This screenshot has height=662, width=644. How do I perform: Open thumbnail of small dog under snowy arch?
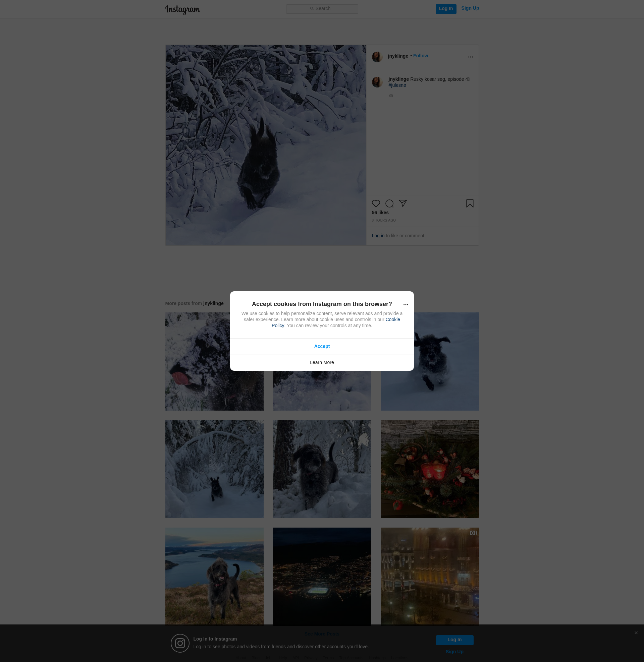[214, 469]
